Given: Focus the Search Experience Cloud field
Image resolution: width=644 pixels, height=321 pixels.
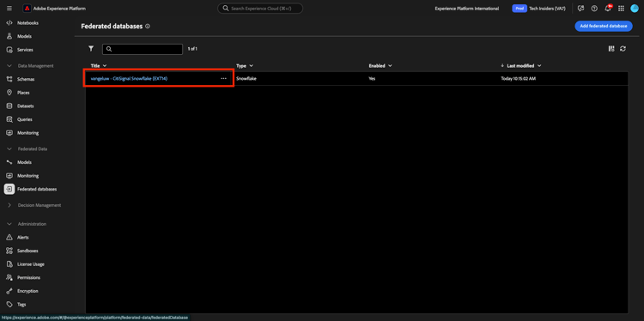Looking at the screenshot, I should coord(260,9).
